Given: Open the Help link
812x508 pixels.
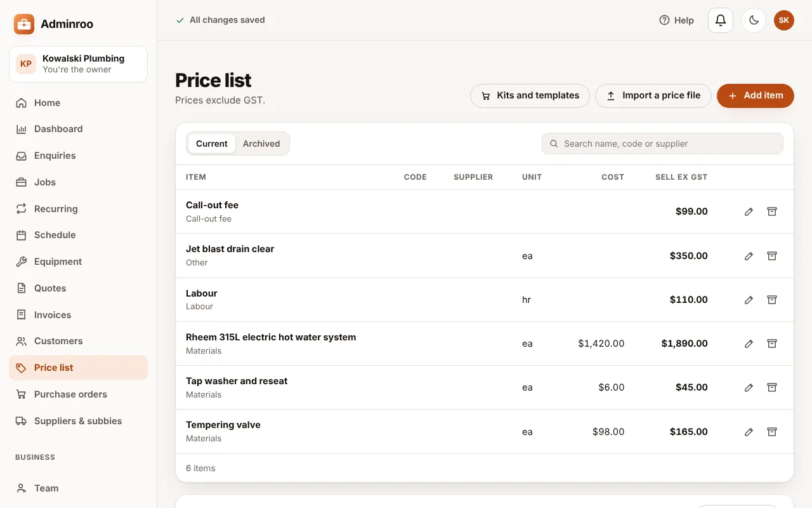Looking at the screenshot, I should coord(677,20).
